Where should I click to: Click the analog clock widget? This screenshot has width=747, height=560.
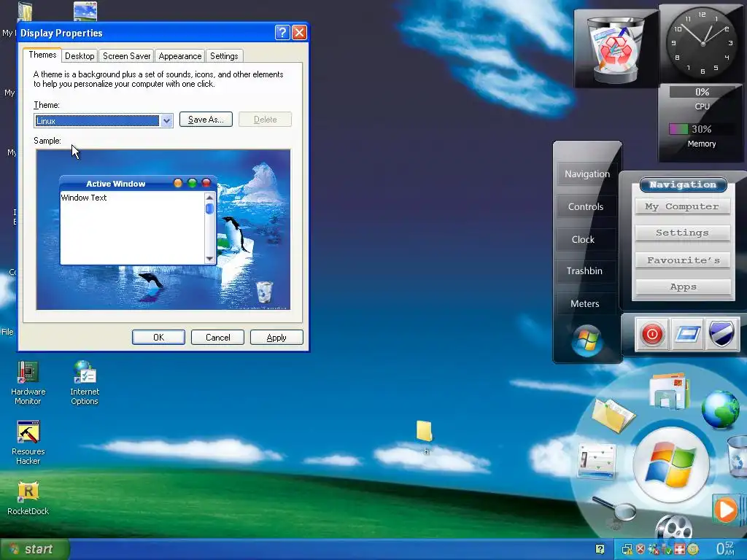pyautogui.click(x=702, y=44)
